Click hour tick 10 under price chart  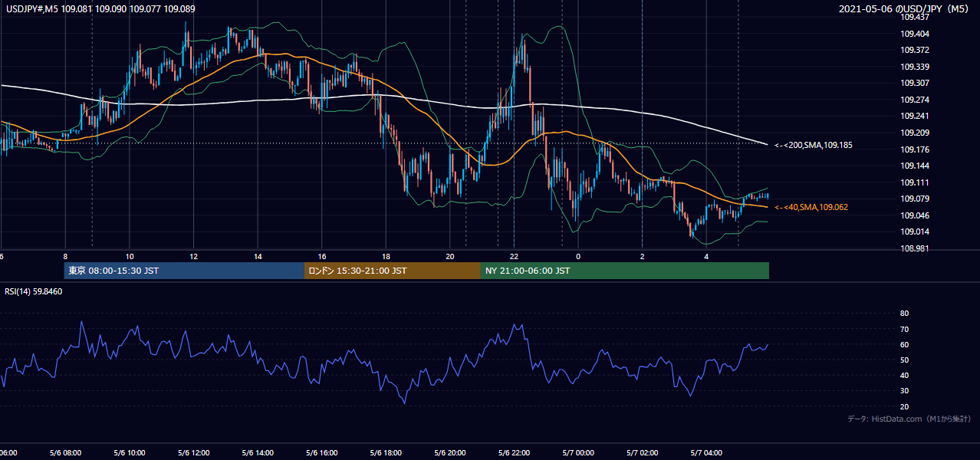point(130,257)
